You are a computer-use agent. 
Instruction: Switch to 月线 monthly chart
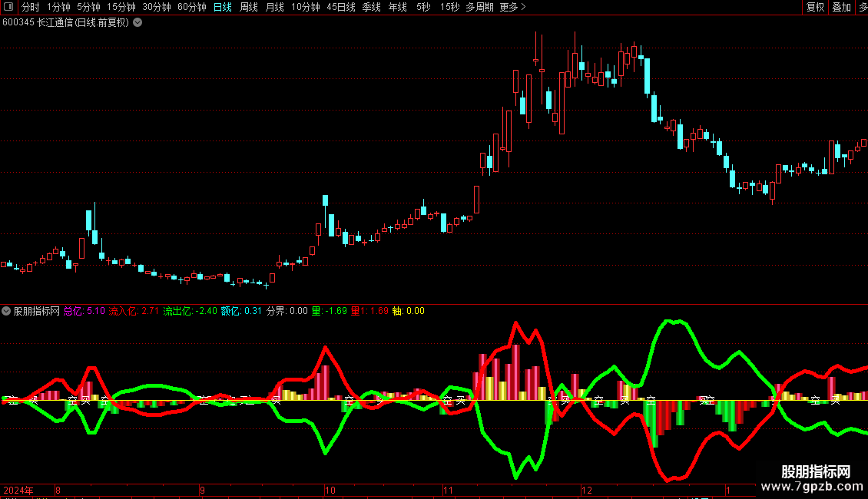click(x=274, y=7)
